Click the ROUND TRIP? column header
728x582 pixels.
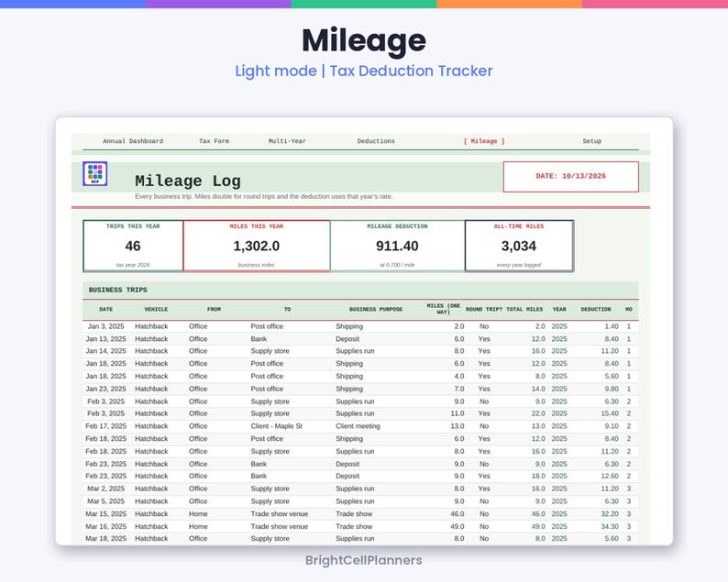point(484,309)
